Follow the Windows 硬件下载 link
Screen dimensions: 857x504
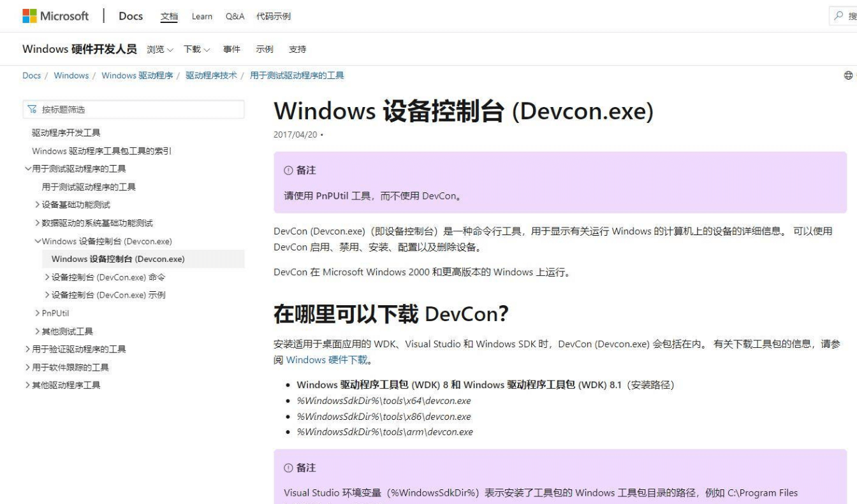(327, 359)
